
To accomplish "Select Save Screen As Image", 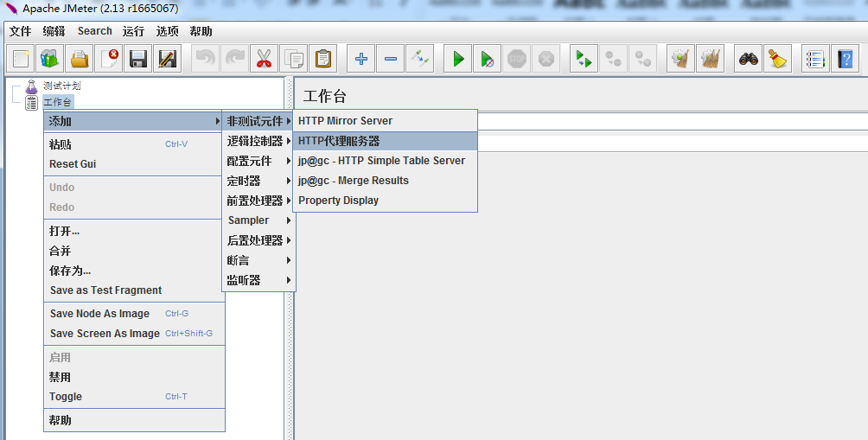I will 134,333.
